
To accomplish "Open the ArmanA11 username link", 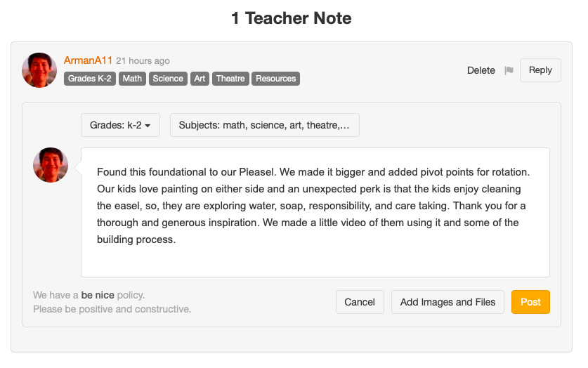I will (x=88, y=60).
